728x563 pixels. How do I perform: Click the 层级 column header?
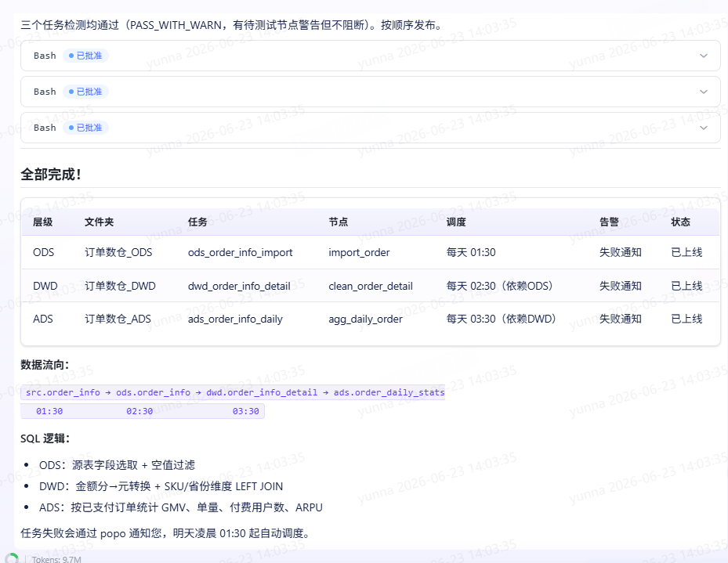click(43, 222)
